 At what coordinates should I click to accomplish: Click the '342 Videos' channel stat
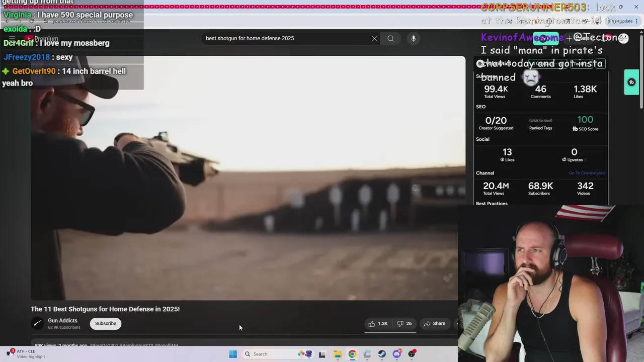(x=585, y=188)
